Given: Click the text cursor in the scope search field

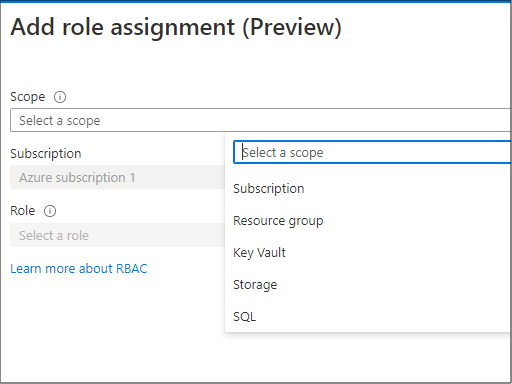Looking at the screenshot, I should tap(243, 152).
